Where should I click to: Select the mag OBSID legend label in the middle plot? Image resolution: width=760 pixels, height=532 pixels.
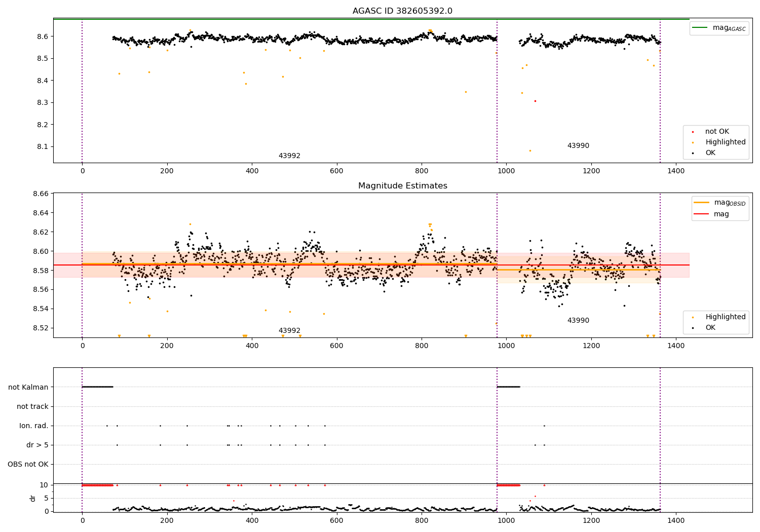point(730,203)
